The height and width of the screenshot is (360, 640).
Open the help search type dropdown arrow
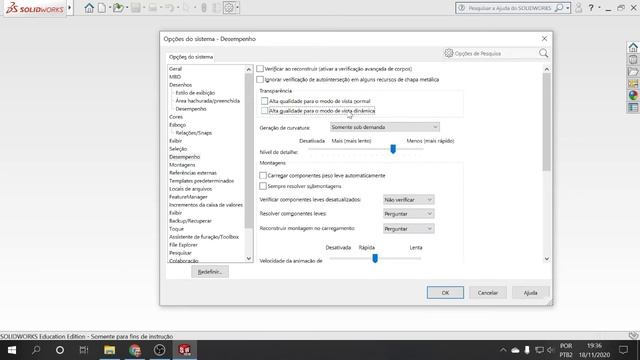[567, 8]
